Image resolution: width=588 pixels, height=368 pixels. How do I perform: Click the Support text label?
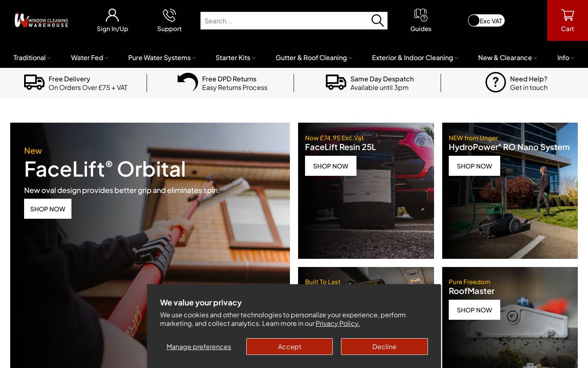169,29
